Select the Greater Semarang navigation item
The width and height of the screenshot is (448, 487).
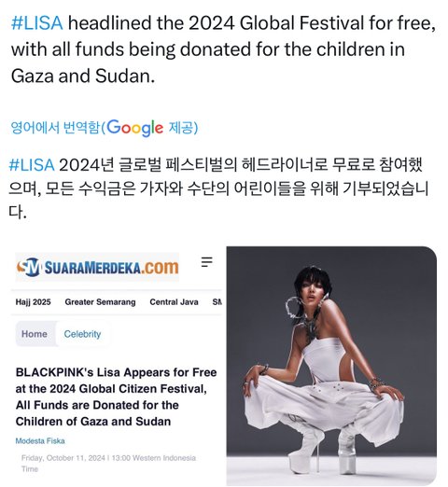tap(100, 302)
